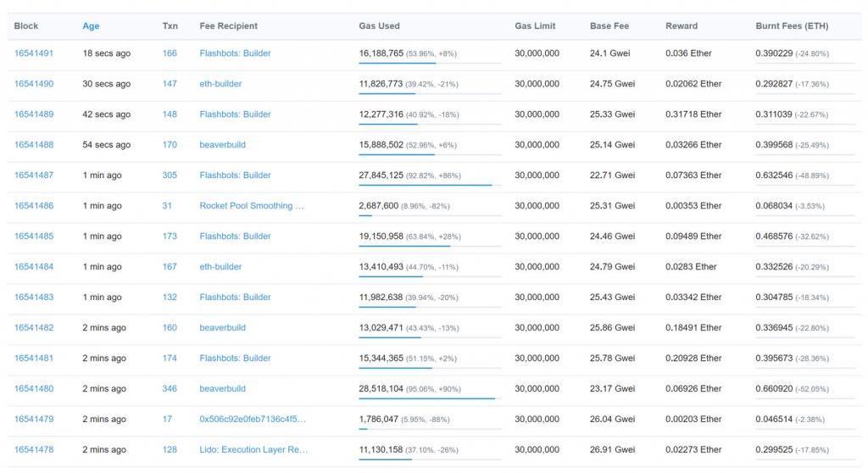Click the eth-builder recipient for block 16541490
Image resolution: width=868 pixels, height=473 pixels.
click(220, 84)
